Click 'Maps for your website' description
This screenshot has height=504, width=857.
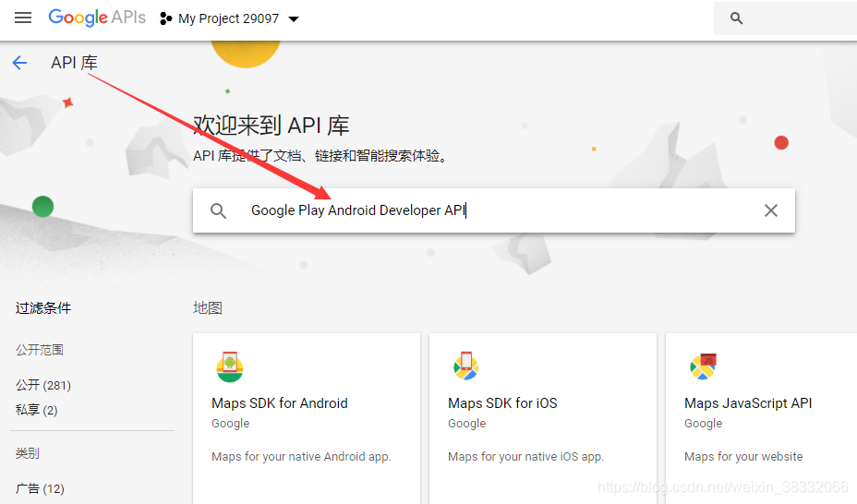[743, 457]
